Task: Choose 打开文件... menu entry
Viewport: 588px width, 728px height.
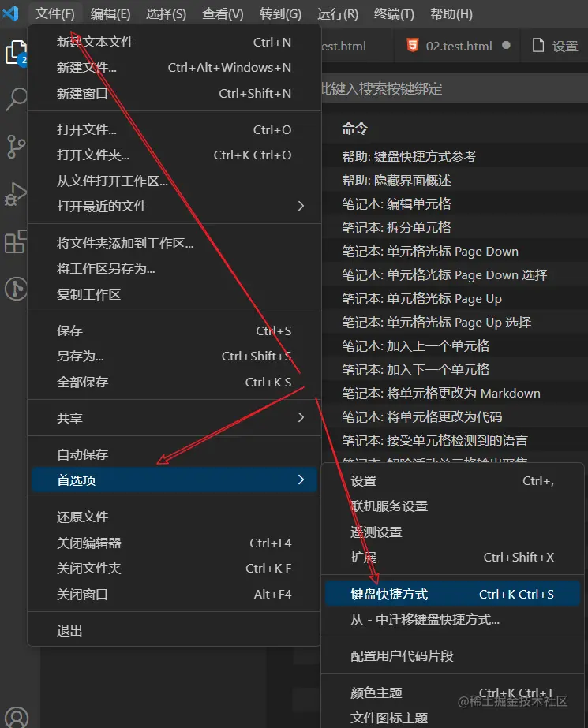Action: coord(174,129)
